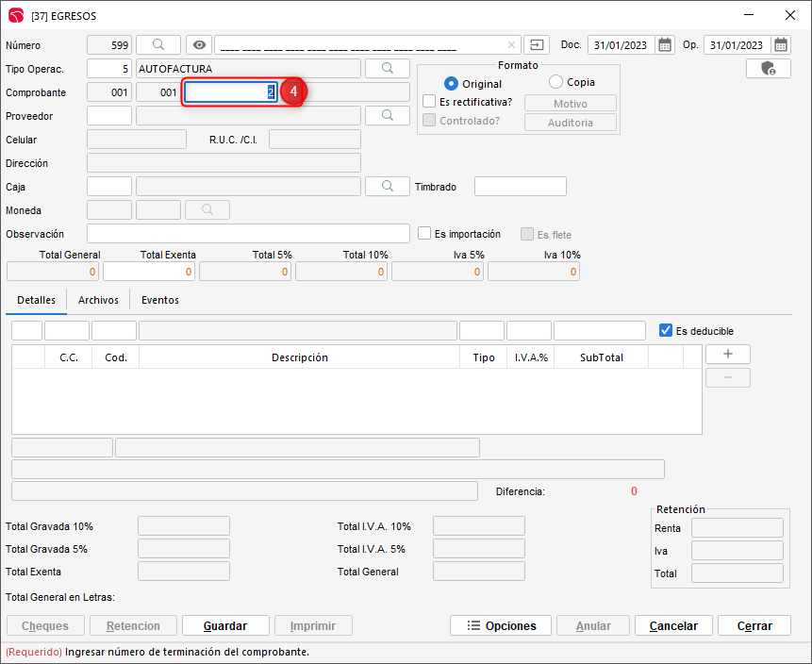
Task: Click the arrow import icon button
Action: tap(537, 44)
